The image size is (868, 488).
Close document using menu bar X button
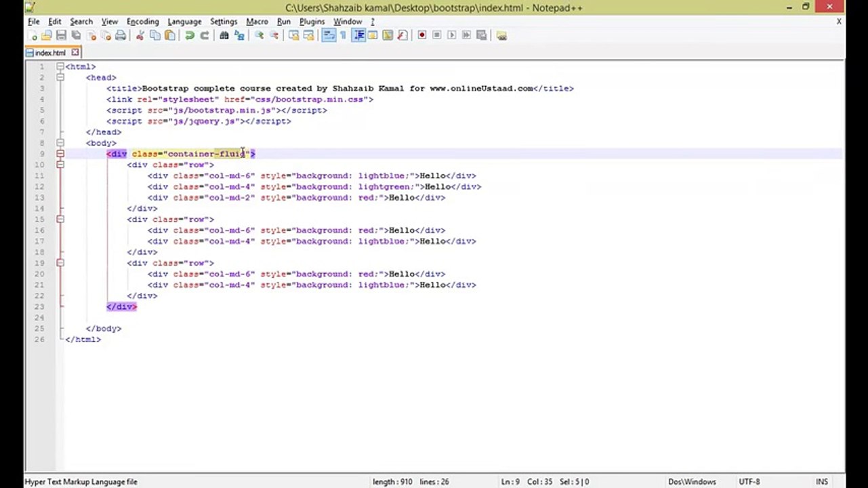pos(839,22)
